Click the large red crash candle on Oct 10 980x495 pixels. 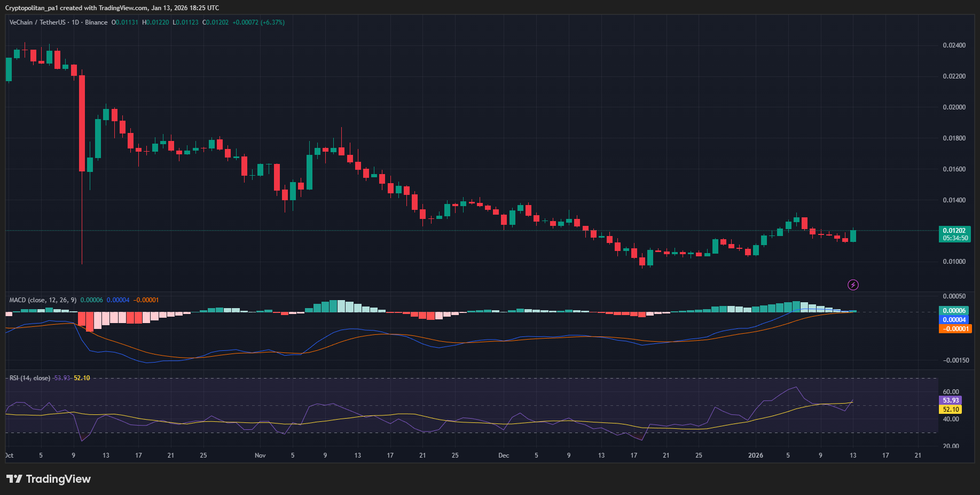(x=82, y=123)
